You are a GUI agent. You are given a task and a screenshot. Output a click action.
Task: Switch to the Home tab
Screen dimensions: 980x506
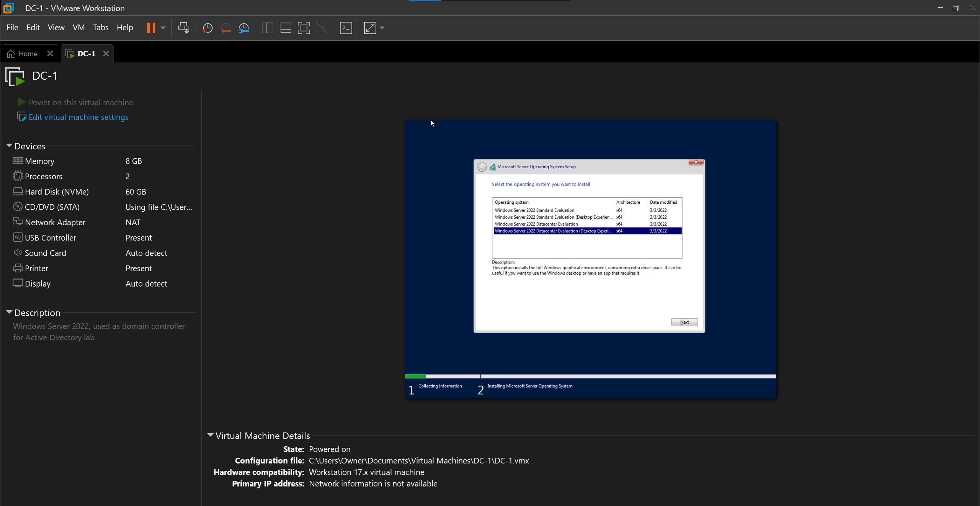[28, 54]
